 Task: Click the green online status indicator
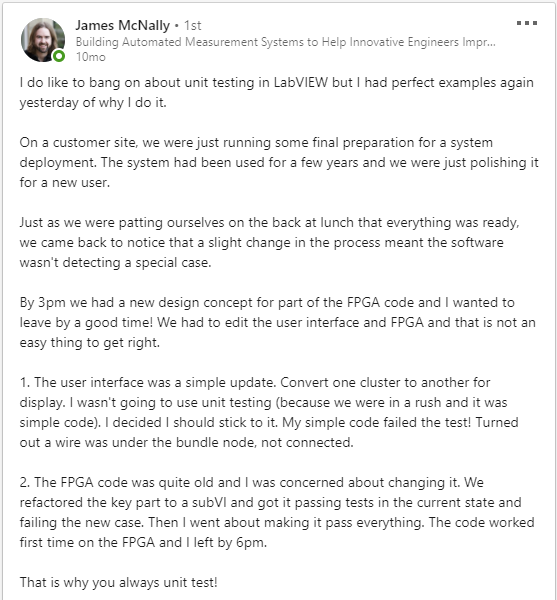point(59,56)
